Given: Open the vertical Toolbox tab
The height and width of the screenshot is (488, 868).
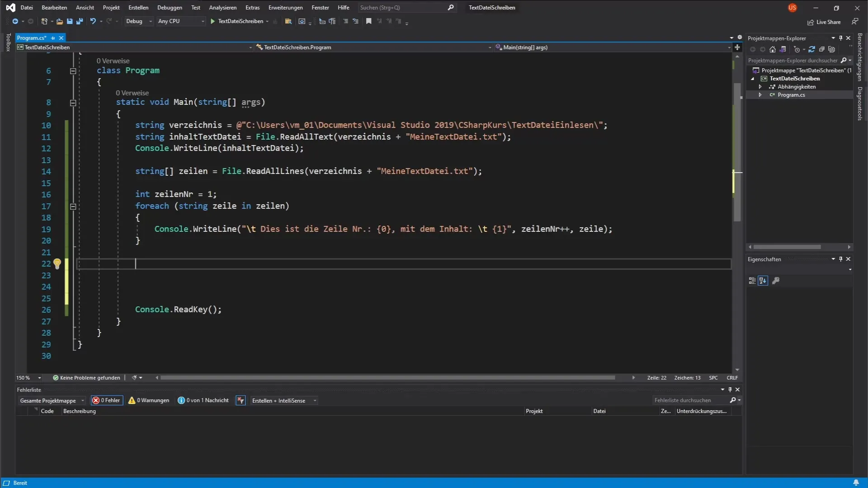Looking at the screenshot, I should [8, 42].
